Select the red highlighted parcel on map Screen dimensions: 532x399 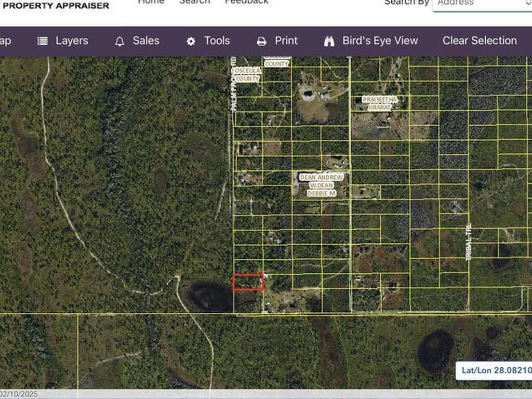[248, 282]
